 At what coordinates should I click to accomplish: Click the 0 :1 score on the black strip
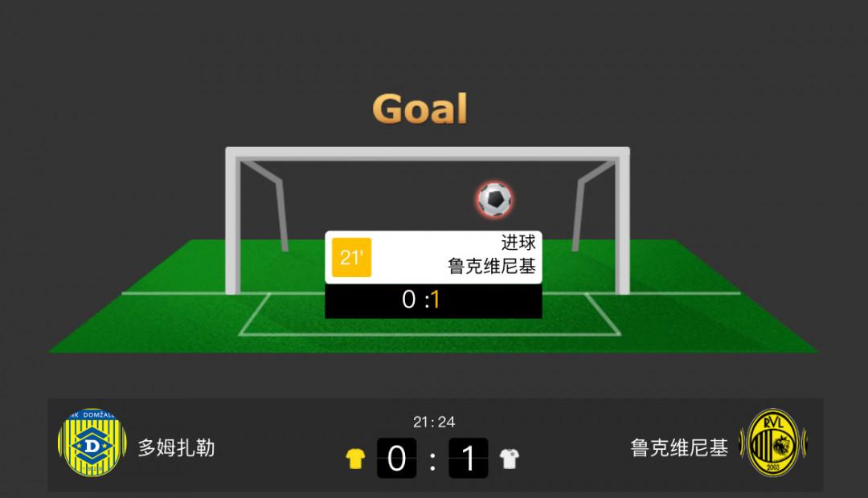420,300
